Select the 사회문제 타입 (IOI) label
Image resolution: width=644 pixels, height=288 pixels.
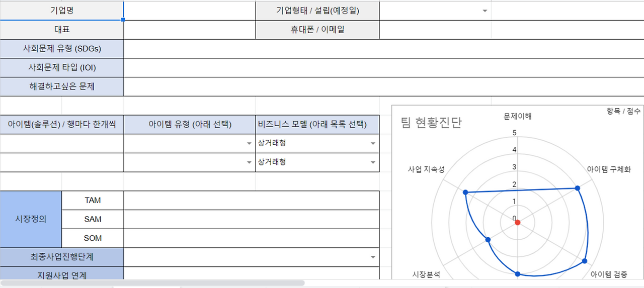(x=62, y=68)
